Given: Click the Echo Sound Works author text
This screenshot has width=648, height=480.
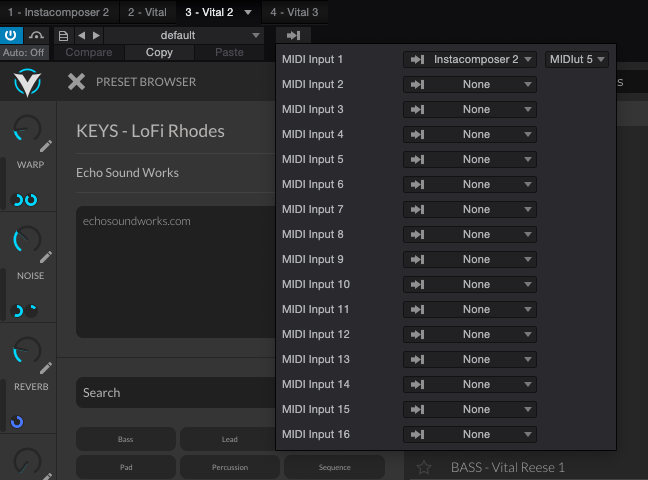Looking at the screenshot, I should tap(127, 172).
